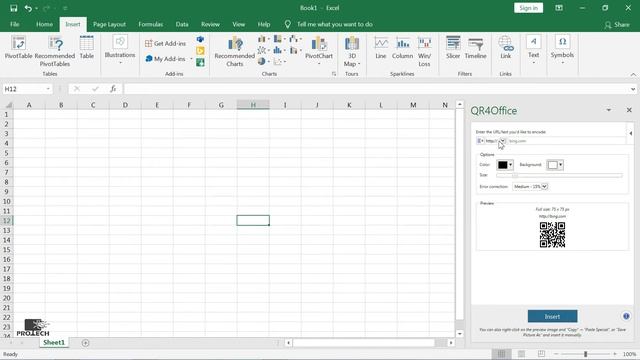
Task: Insert a Table
Action: 87,48
